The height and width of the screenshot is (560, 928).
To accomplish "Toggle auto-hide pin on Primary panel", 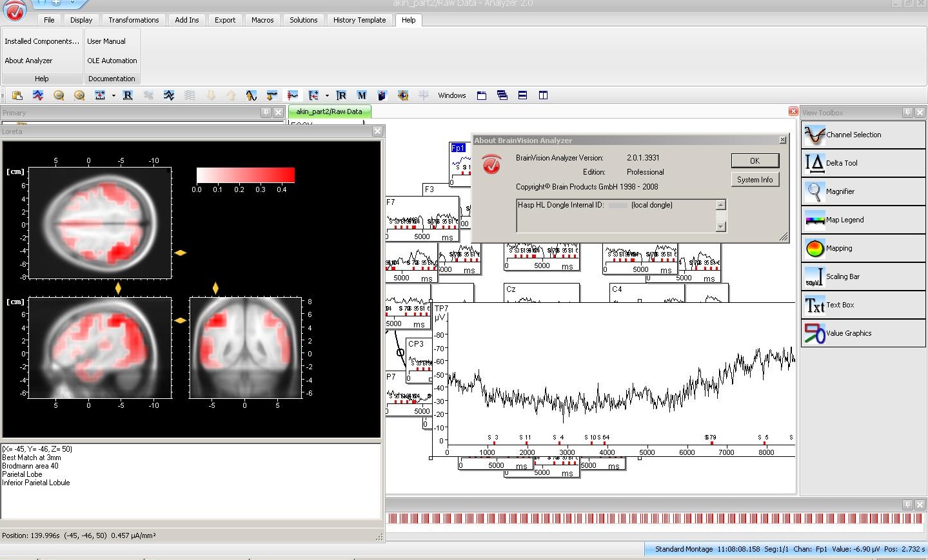I will coord(266,112).
